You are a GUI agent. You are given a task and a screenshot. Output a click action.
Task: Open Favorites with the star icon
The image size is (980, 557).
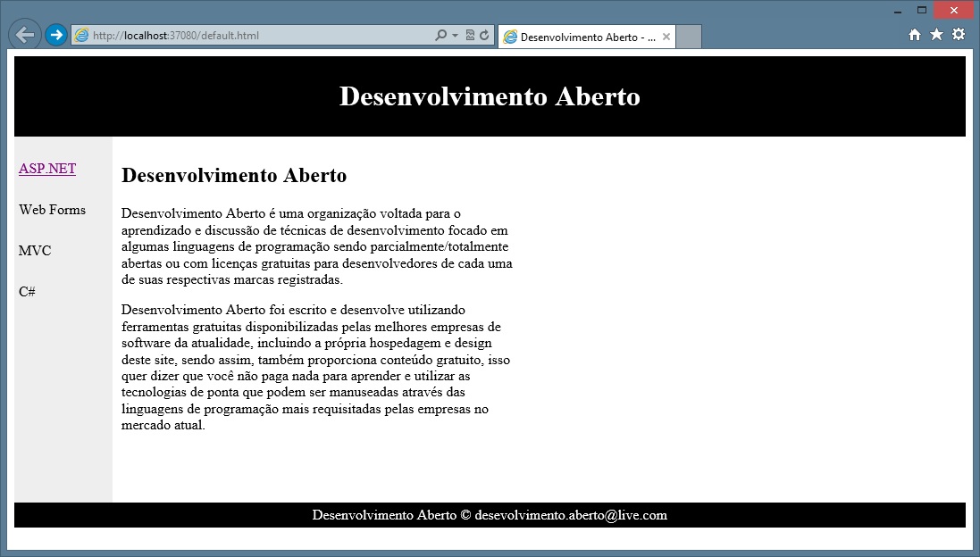[x=936, y=35]
